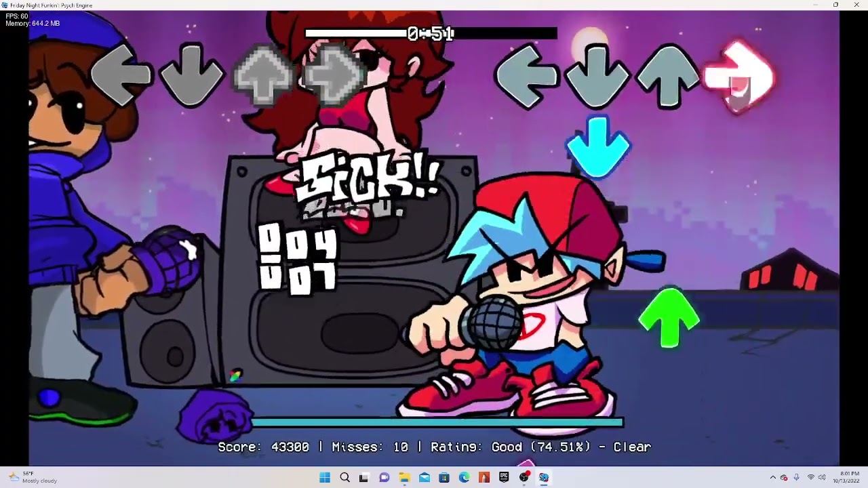Open Task View on the taskbar
The image size is (868, 488).
coord(364,478)
